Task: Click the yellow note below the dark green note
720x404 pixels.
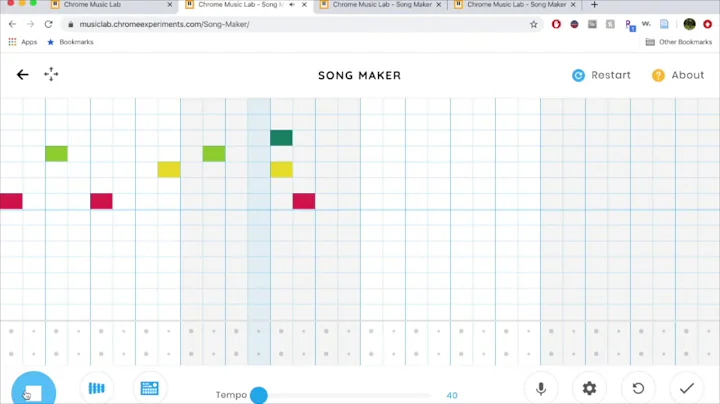Action: click(281, 169)
